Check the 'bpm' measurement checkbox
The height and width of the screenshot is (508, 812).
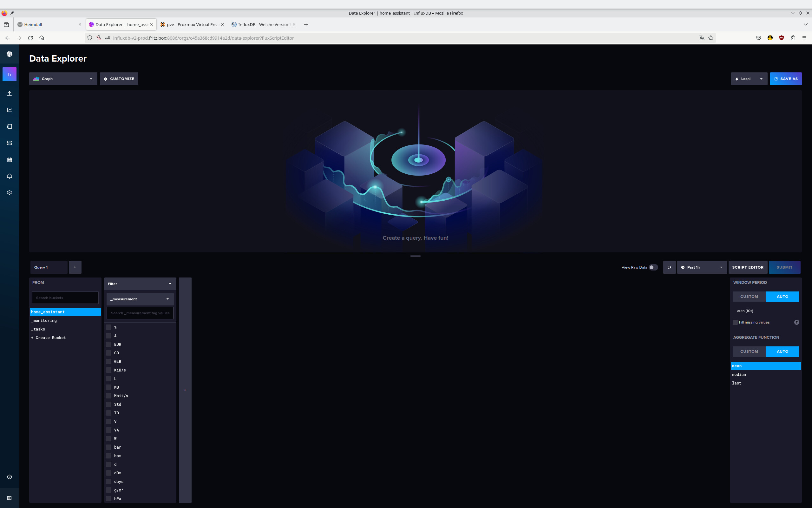109,456
